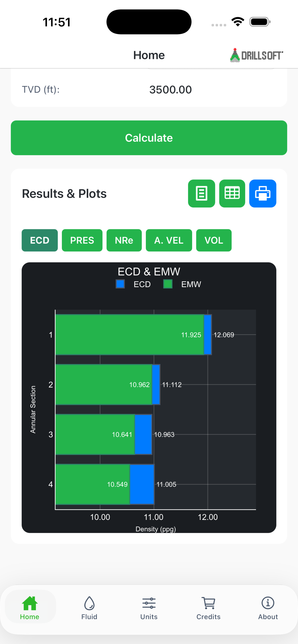The image size is (298, 644).
Task: Open the Credits cart icon
Action: [208, 603]
